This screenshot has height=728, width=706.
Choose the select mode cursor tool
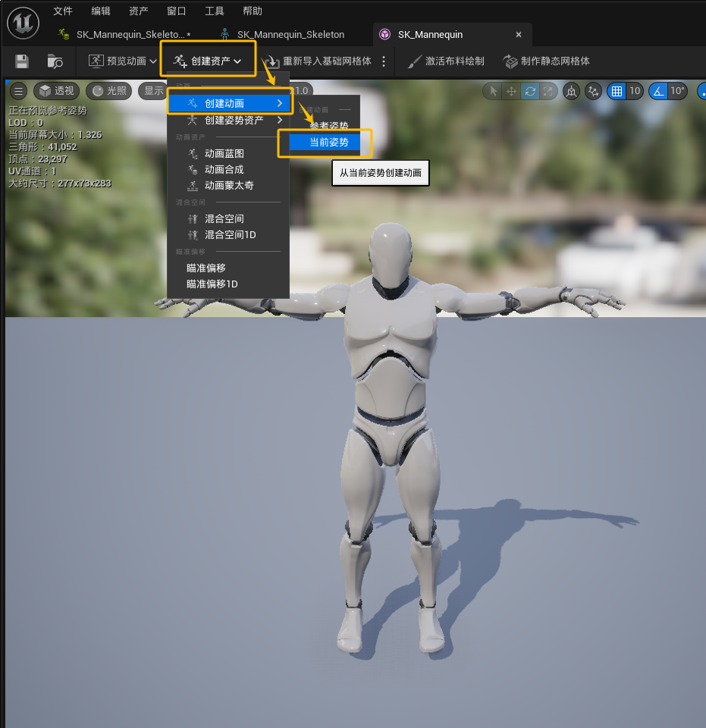click(494, 91)
